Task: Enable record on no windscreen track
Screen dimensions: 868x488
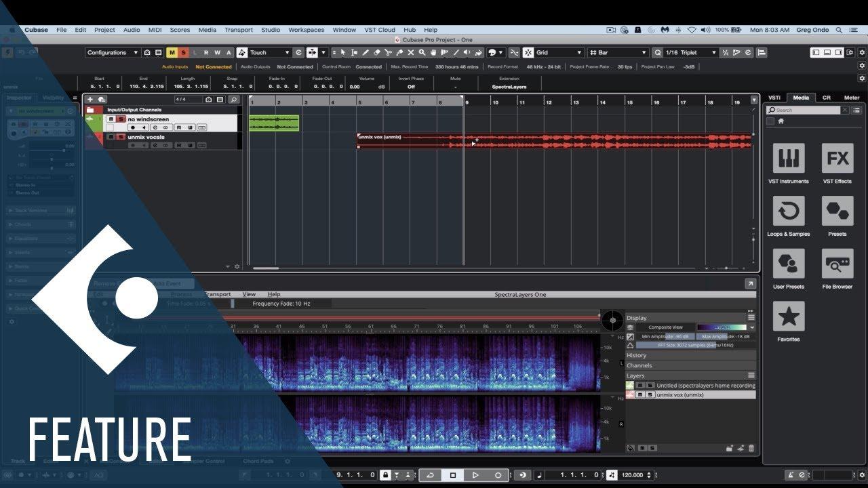Action: point(133,127)
